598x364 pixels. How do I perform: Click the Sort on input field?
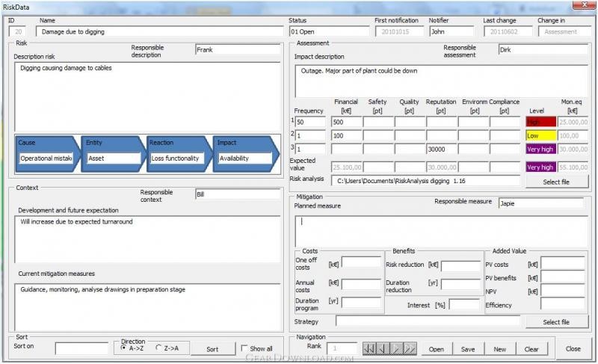(x=81, y=348)
